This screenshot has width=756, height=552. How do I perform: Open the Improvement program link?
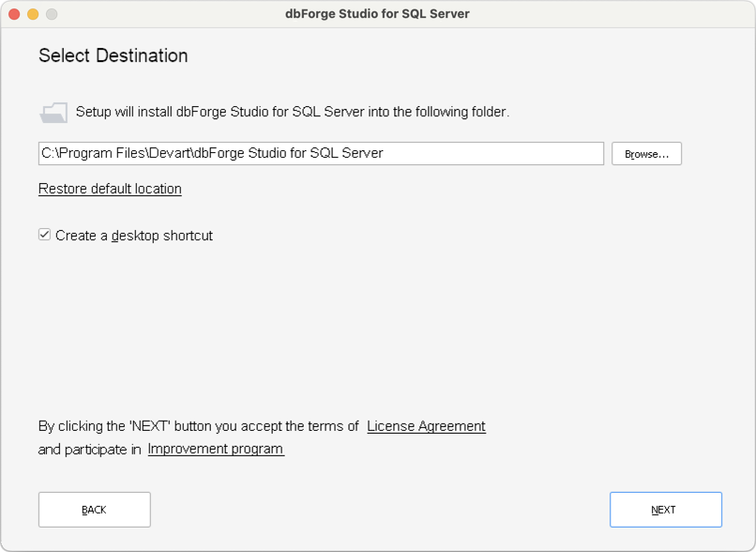pyautogui.click(x=216, y=449)
